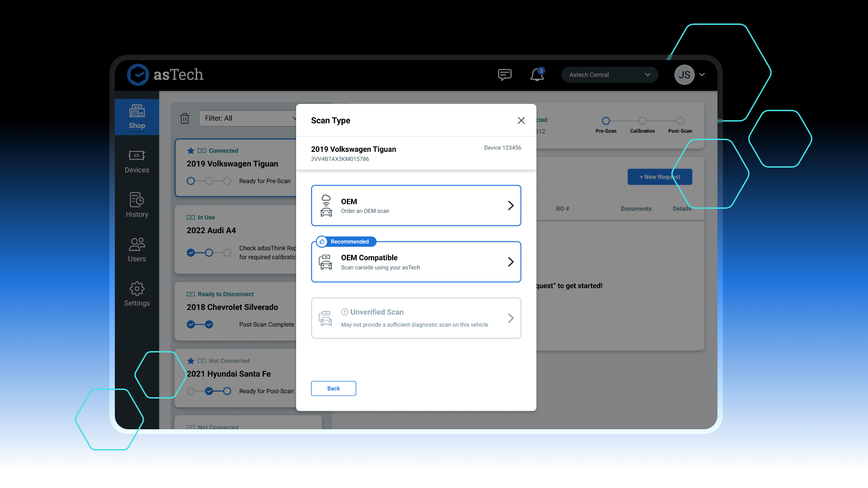
Task: Select the Pre-Scan step circle
Action: point(606,121)
